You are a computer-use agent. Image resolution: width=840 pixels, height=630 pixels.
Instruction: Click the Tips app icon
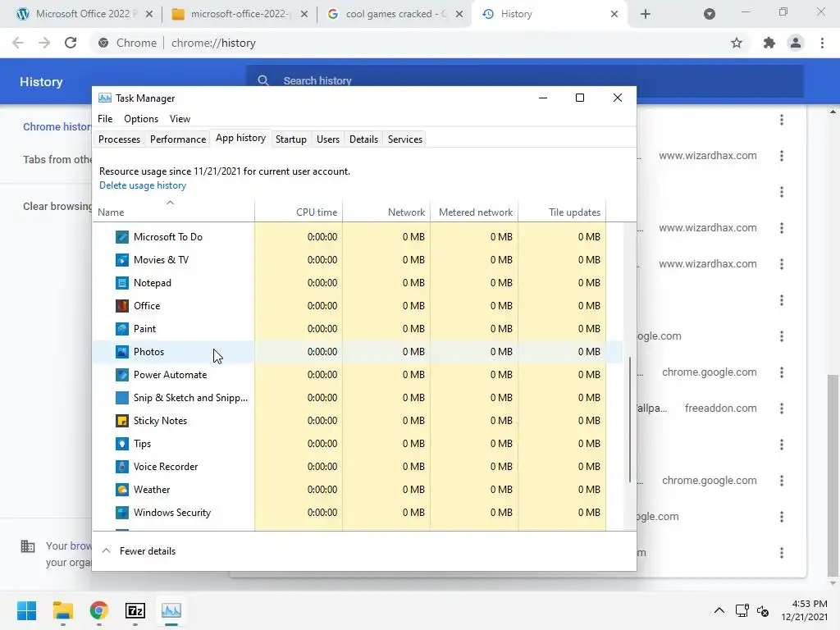pyautogui.click(x=122, y=444)
